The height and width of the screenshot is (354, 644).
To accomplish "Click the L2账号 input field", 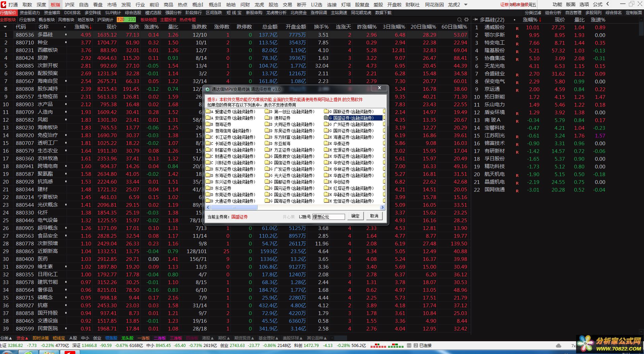I will pos(329,217).
